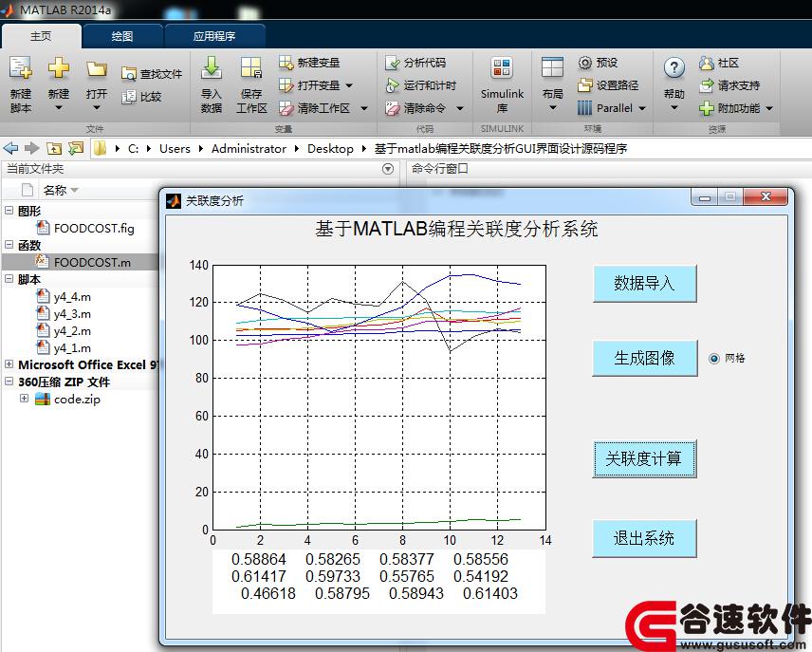Open the Current Folder panel actions menu
This screenshot has height=652, width=812.
coord(387,169)
